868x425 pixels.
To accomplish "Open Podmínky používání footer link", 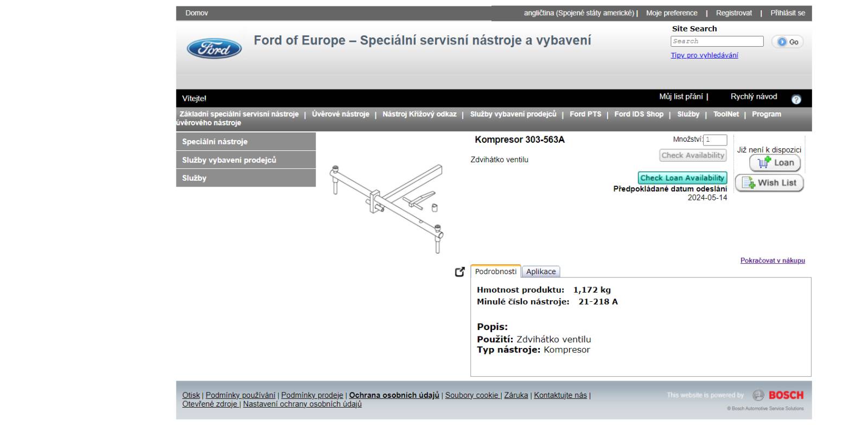I will pos(240,395).
